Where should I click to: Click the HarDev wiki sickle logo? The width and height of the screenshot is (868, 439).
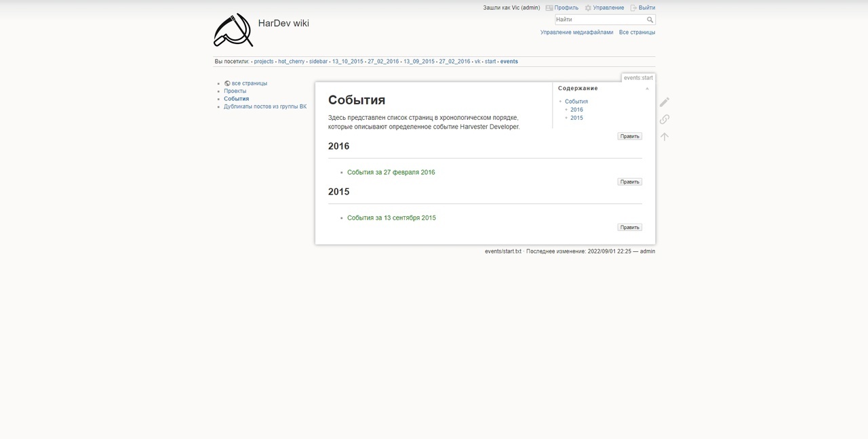[x=233, y=30]
